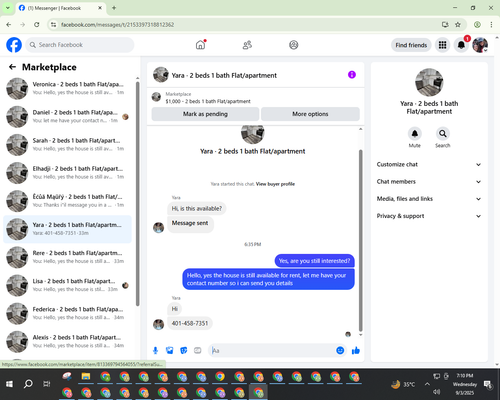
Task: Show hidden system tray icons chevron
Action: [x=427, y=384]
